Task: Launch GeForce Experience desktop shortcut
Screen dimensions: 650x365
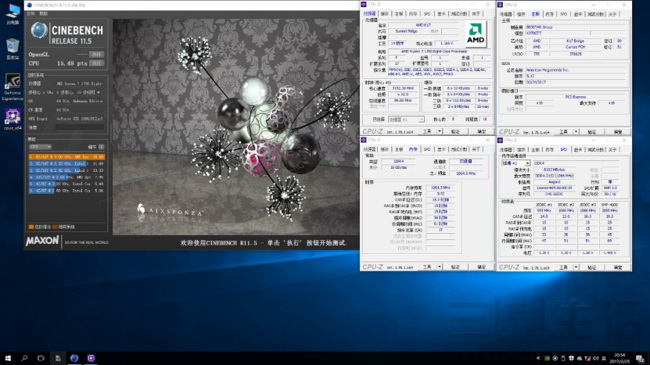Action: point(12,86)
